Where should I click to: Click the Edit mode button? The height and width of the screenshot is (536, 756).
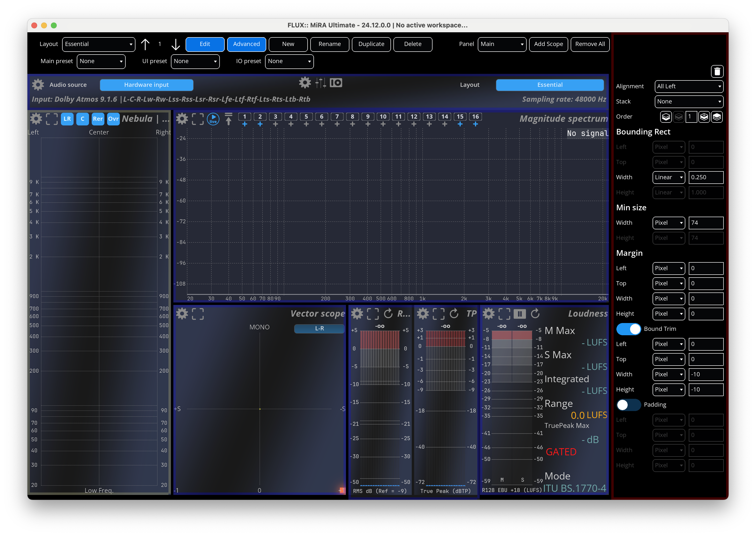[x=205, y=44]
